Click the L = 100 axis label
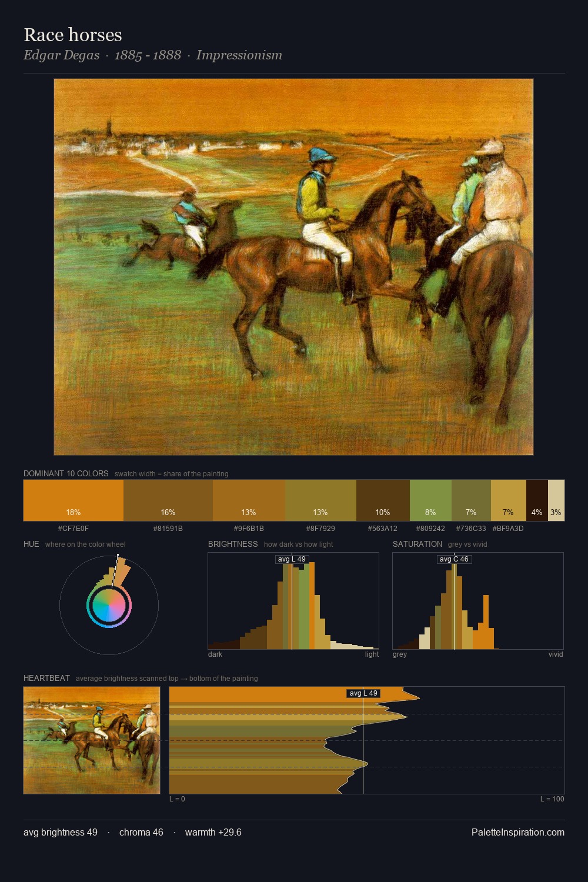Viewport: 588px width, 882px height. pos(552,799)
